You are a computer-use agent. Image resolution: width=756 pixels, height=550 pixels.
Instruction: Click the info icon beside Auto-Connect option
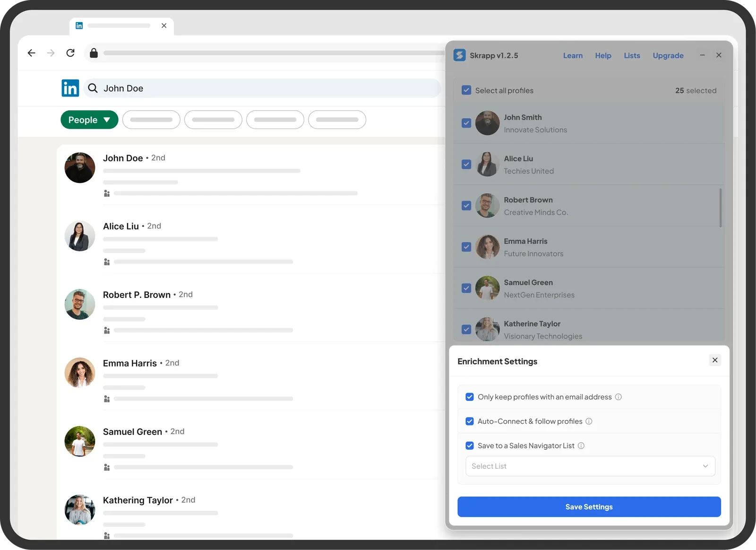tap(589, 421)
